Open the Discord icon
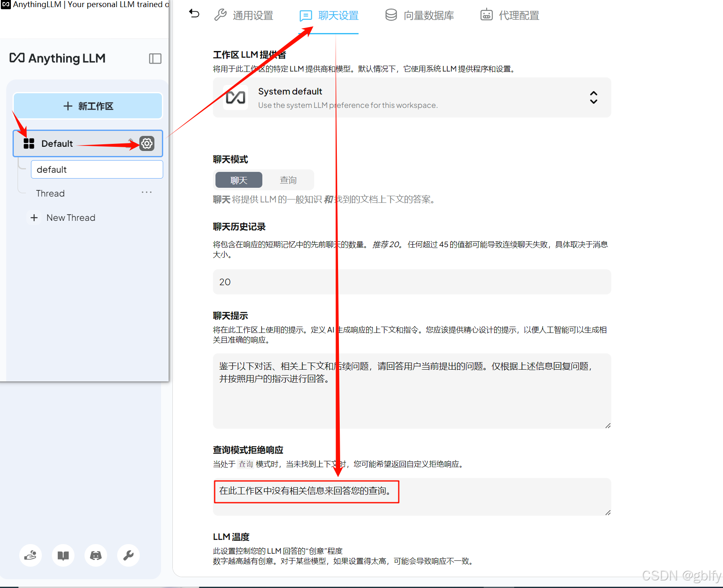This screenshot has height=588, width=723. tap(96, 555)
